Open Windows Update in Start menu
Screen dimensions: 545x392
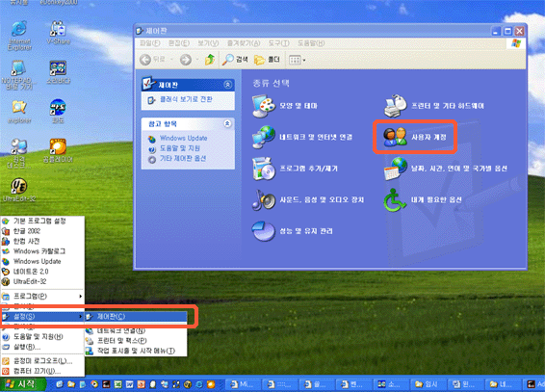(x=42, y=261)
